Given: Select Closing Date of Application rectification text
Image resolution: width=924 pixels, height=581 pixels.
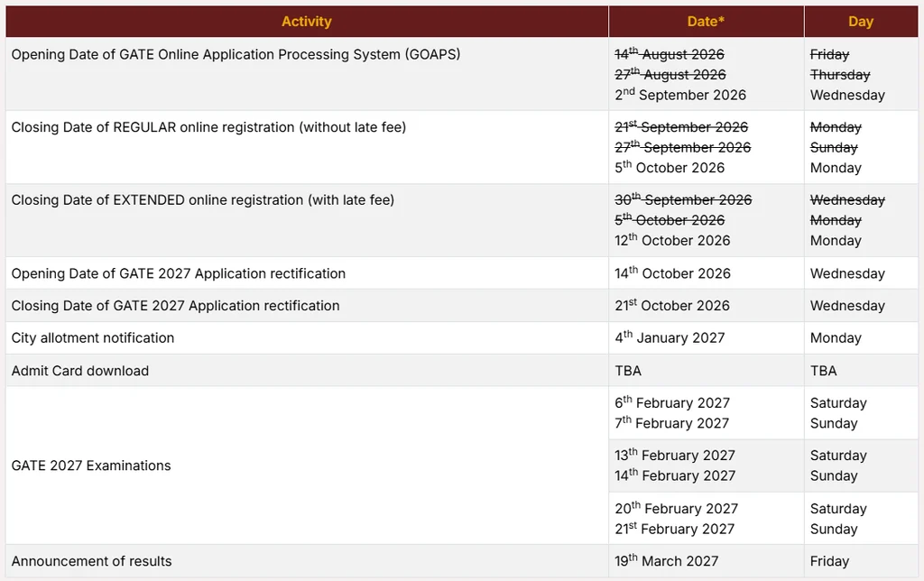Looking at the screenshot, I should point(176,305).
